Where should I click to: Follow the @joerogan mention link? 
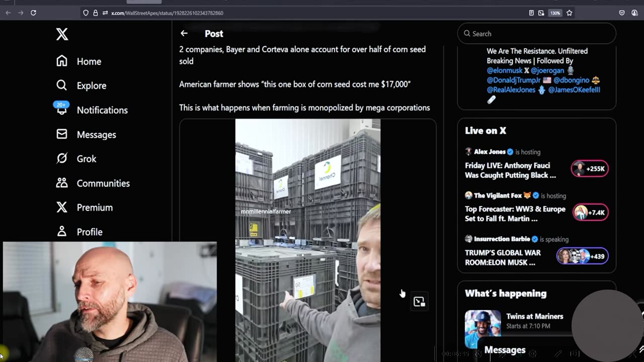(547, 70)
